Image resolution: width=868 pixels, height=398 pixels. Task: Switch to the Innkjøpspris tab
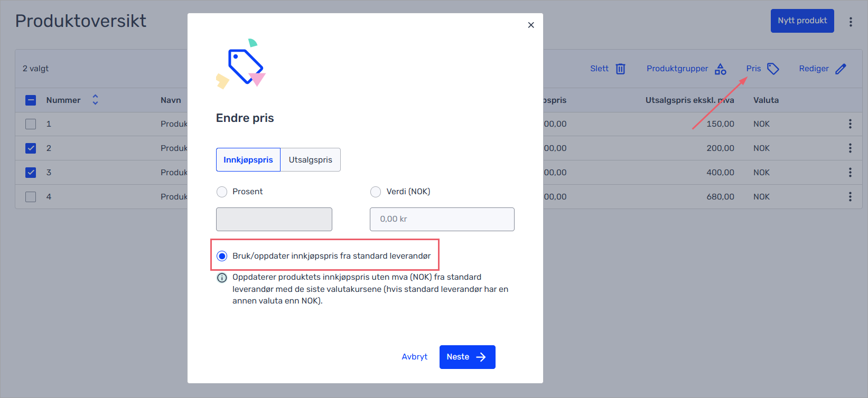[x=248, y=159]
